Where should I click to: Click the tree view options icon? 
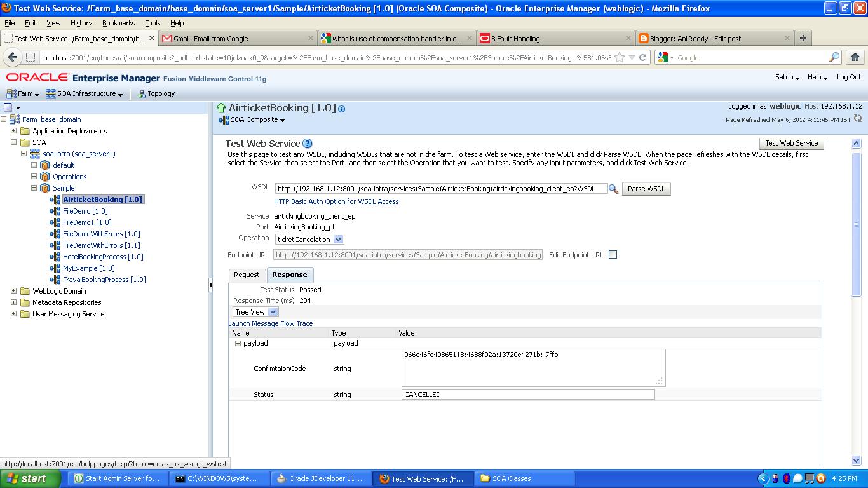point(8,107)
